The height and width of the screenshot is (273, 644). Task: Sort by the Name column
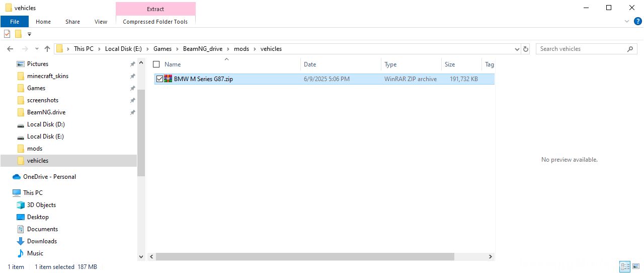173,64
